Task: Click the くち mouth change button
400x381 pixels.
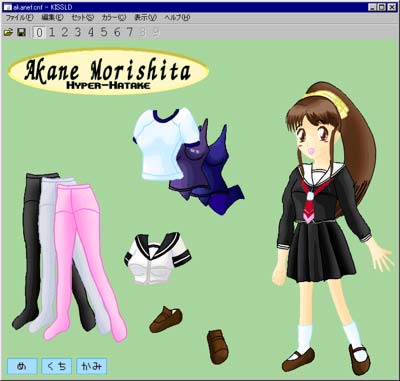Action: coord(57,366)
